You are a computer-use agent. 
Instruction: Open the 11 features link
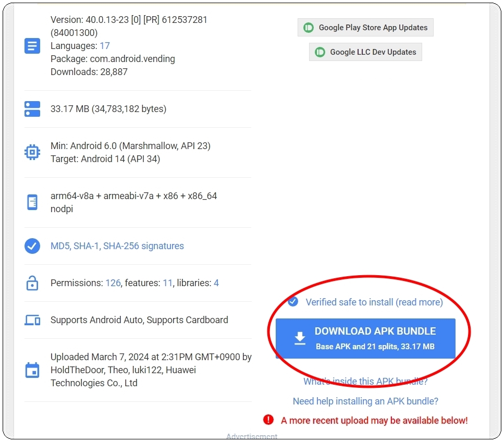(167, 283)
